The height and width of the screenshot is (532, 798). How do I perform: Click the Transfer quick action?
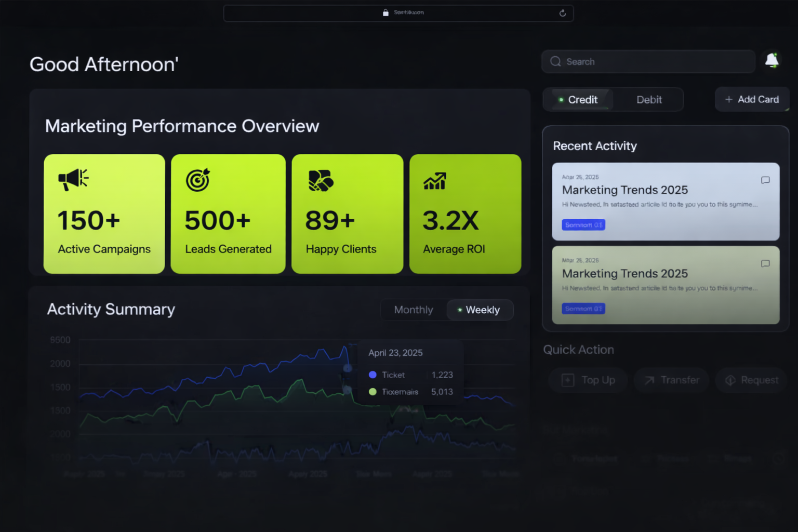tap(671, 380)
